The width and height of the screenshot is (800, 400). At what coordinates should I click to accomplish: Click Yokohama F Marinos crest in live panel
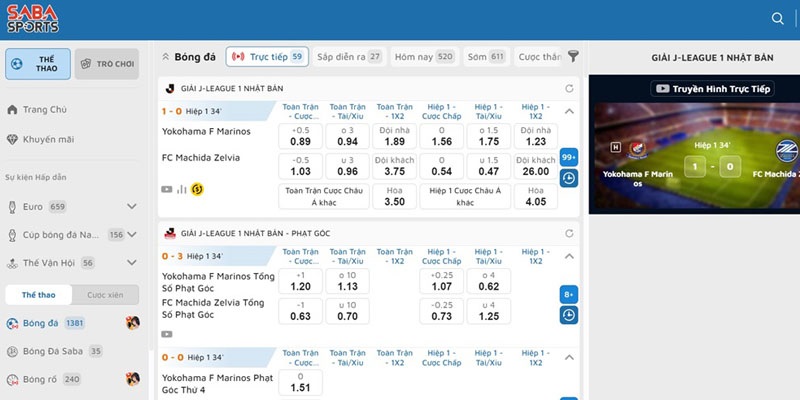638,149
